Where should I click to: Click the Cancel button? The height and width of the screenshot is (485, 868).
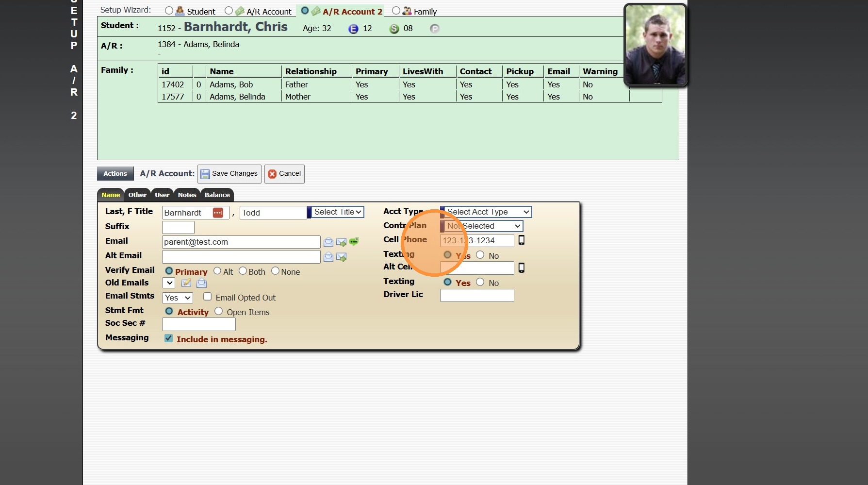coord(284,174)
